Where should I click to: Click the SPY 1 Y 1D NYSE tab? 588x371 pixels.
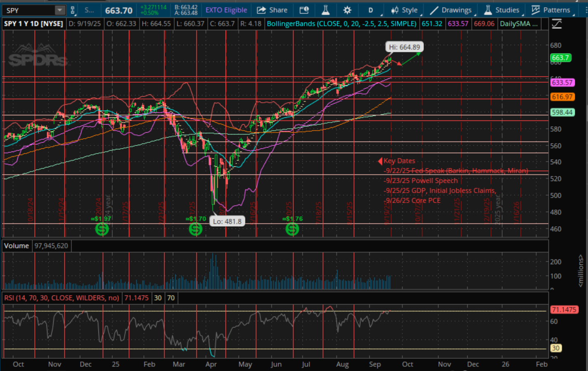[33, 24]
